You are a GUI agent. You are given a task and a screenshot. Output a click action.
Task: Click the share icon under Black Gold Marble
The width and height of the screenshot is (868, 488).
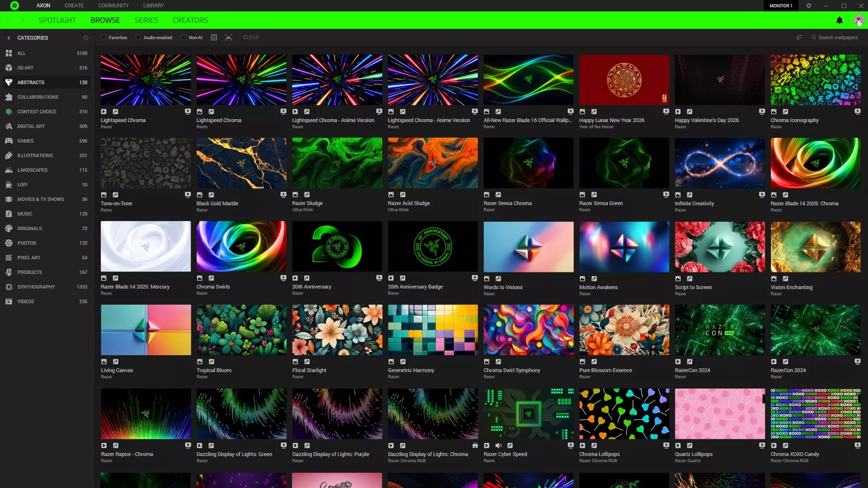211,195
